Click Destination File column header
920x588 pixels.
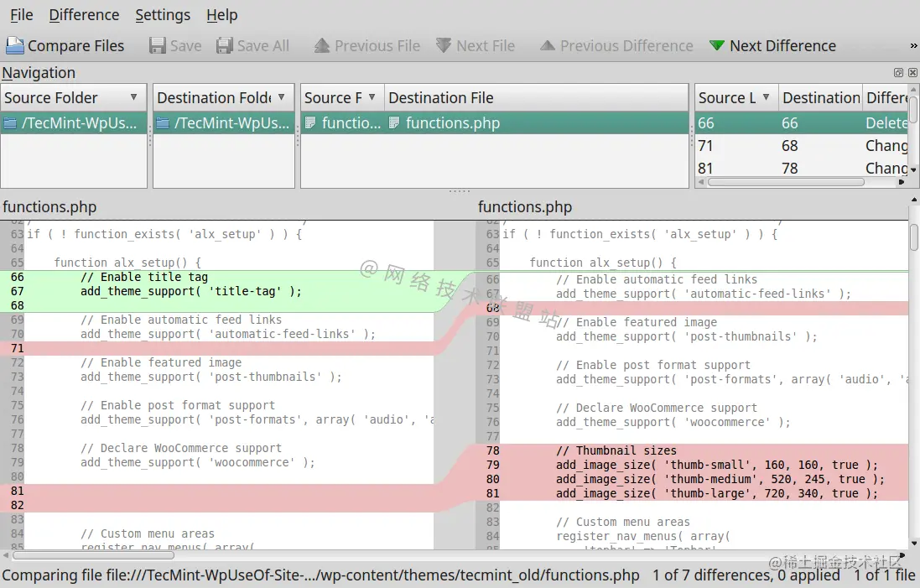(536, 97)
